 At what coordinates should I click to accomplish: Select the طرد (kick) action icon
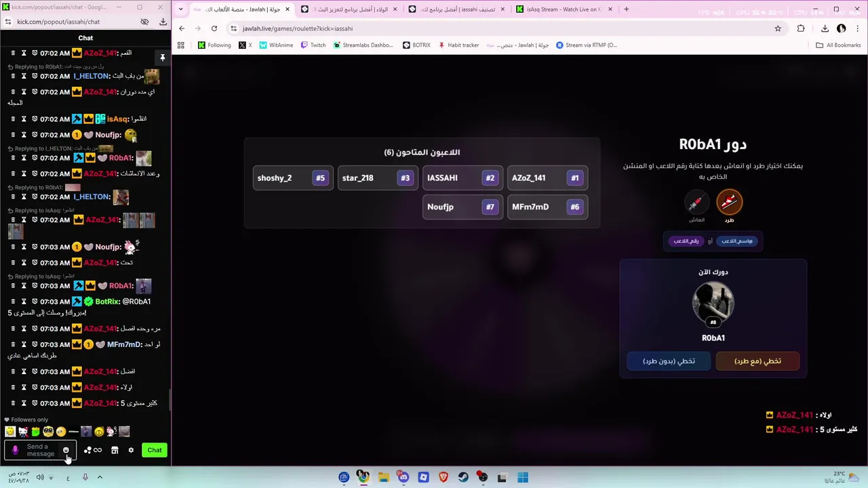729,201
